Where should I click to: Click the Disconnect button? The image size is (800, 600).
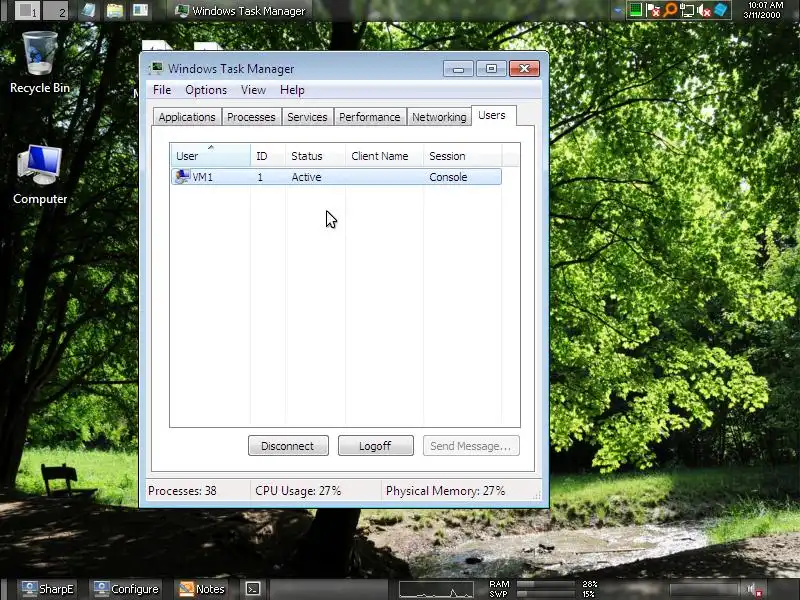pyautogui.click(x=288, y=445)
